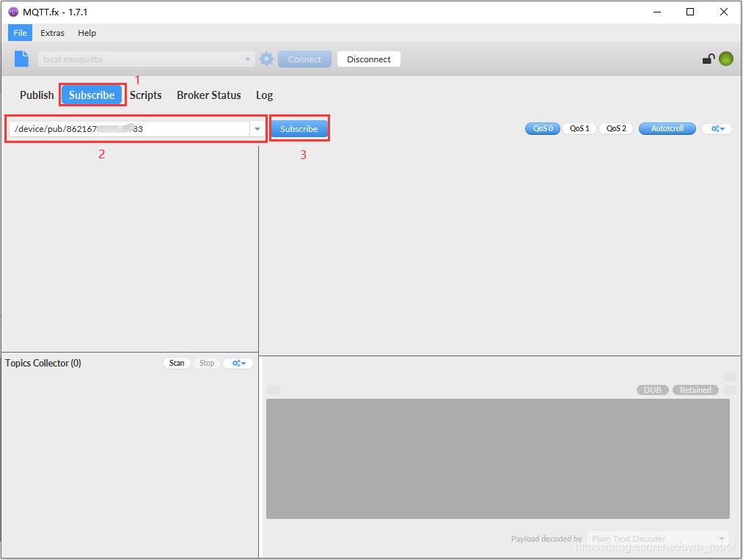The width and height of the screenshot is (743, 560).
Task: Click the new connection profile file icon
Action: (21, 59)
